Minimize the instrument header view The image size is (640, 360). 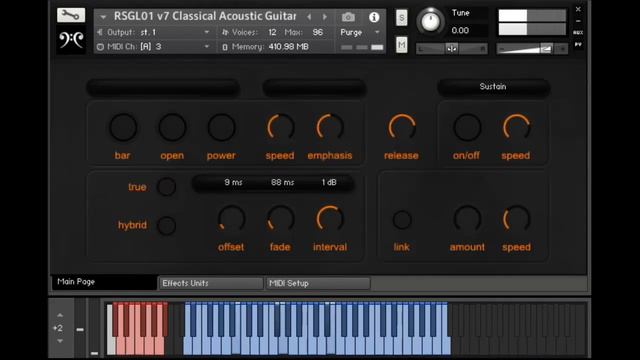(578, 21)
